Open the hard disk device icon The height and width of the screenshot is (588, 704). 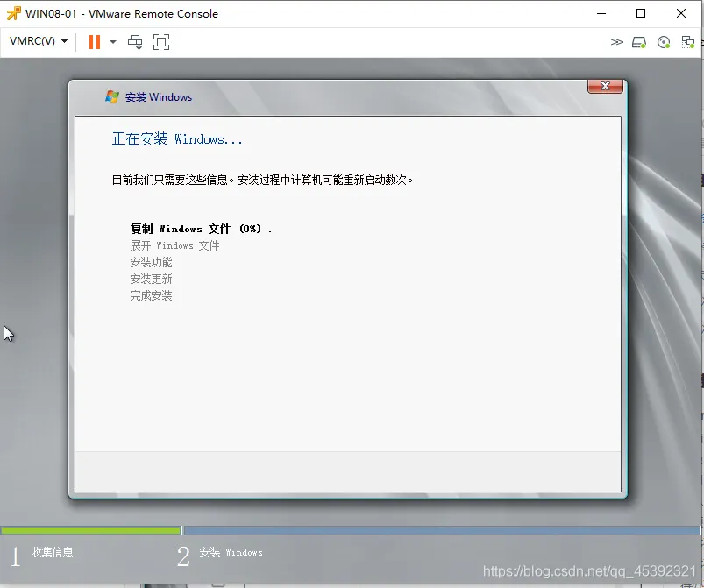639,42
